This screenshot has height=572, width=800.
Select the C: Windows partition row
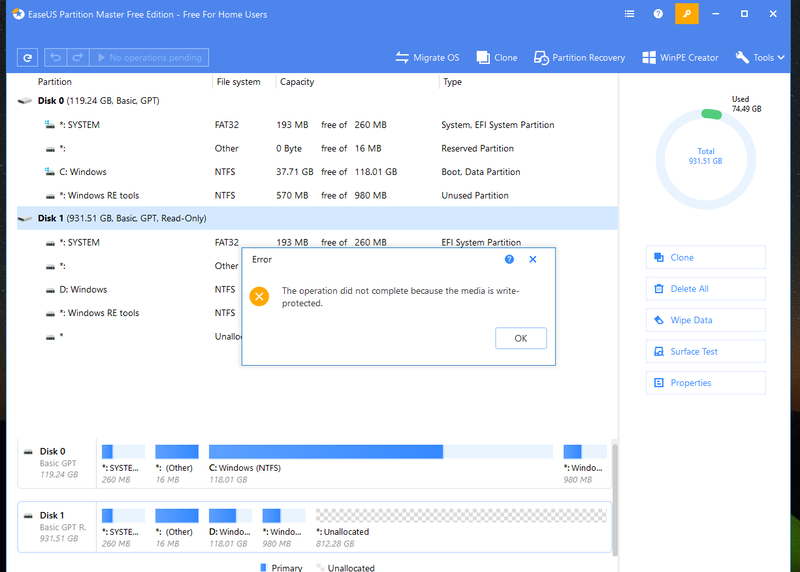tap(317, 172)
